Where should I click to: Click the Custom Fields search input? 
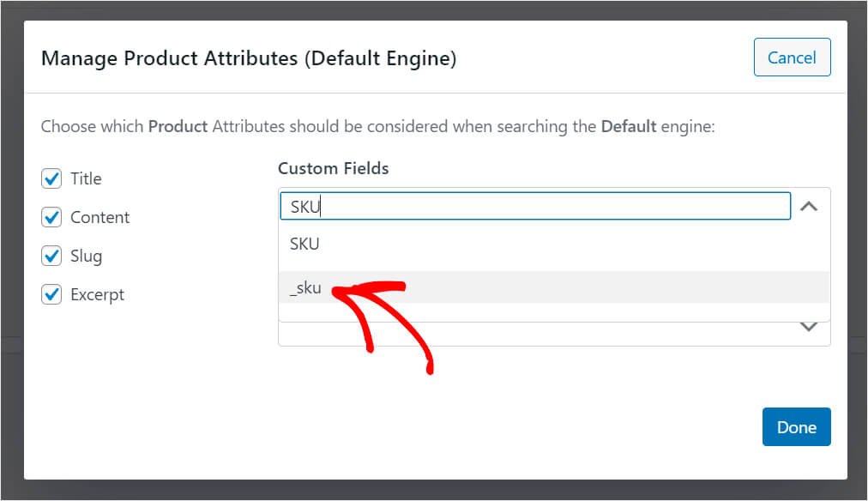(535, 206)
